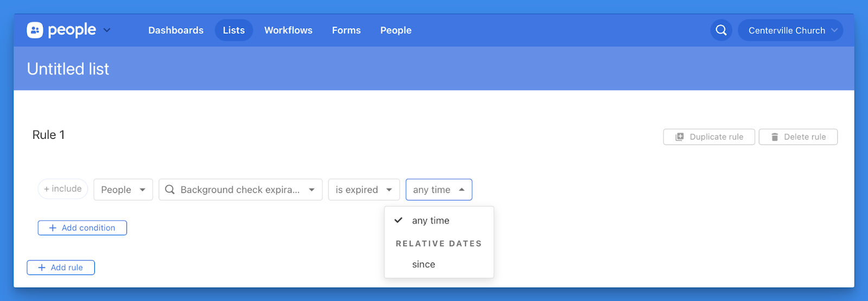Open the Forms tab
This screenshot has width=868, height=301.
[346, 30]
